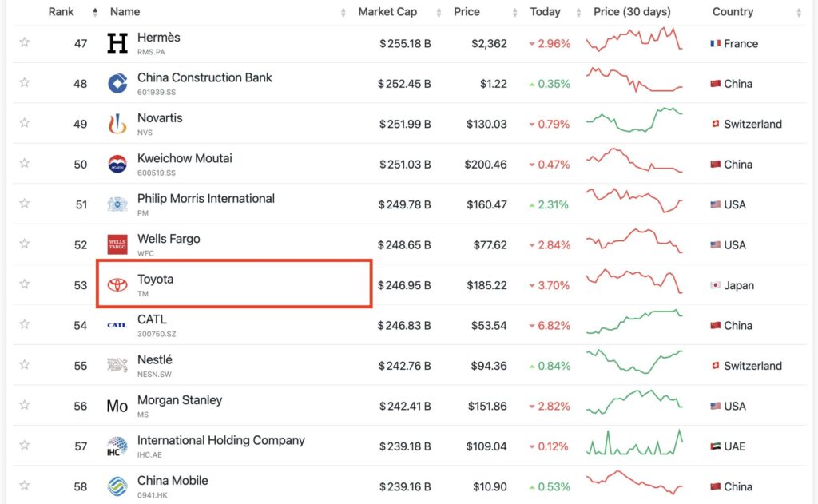Click the Novartis logo icon
Image resolution: width=818 pixels, height=504 pixels.
[x=117, y=124]
